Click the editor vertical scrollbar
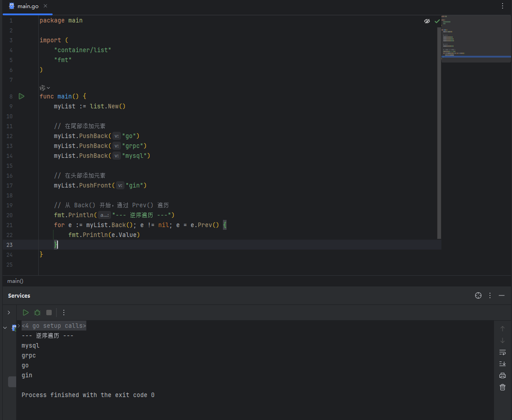Viewport: 512px width, 420px height. click(x=439, y=133)
